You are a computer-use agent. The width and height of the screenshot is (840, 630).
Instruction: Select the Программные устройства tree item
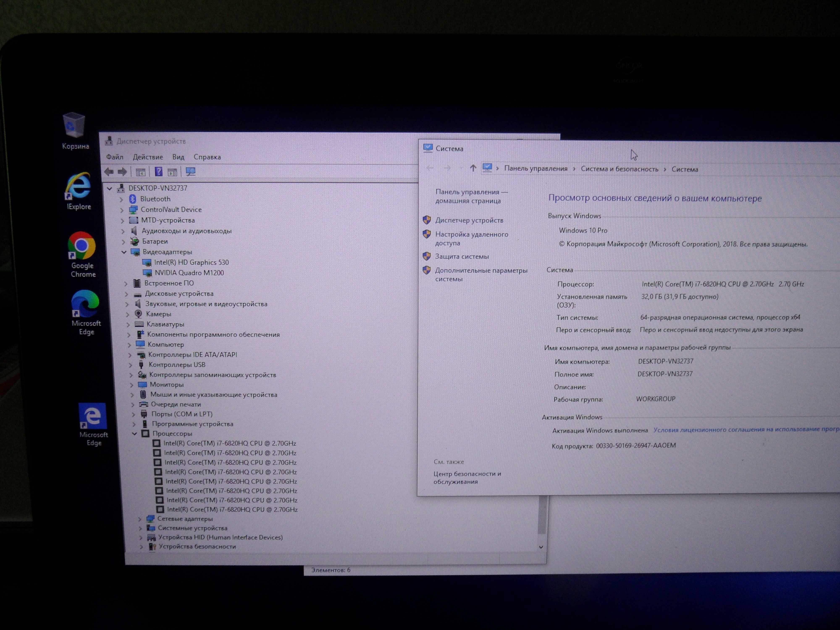(x=192, y=424)
